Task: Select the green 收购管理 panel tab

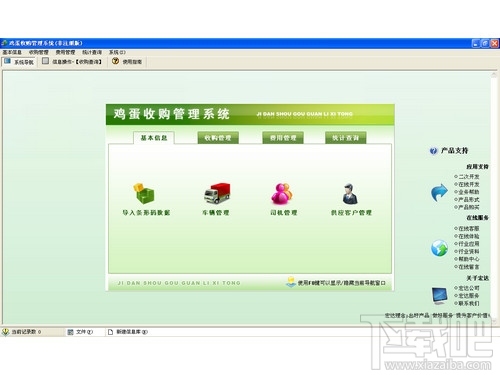Action: [x=218, y=138]
